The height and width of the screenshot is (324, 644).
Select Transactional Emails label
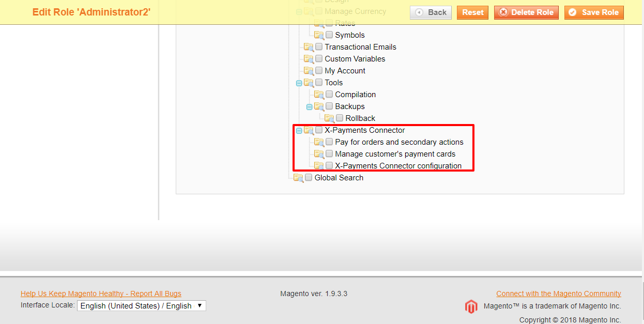pyautogui.click(x=361, y=47)
